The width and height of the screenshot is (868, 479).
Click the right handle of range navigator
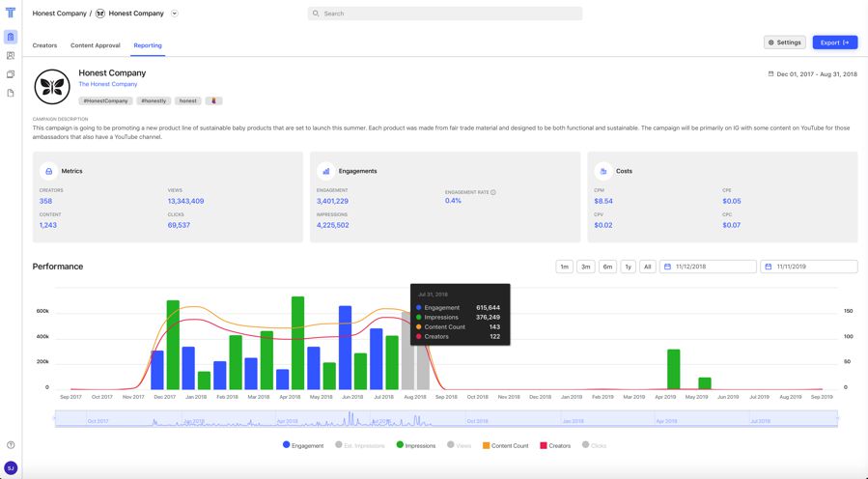point(837,418)
